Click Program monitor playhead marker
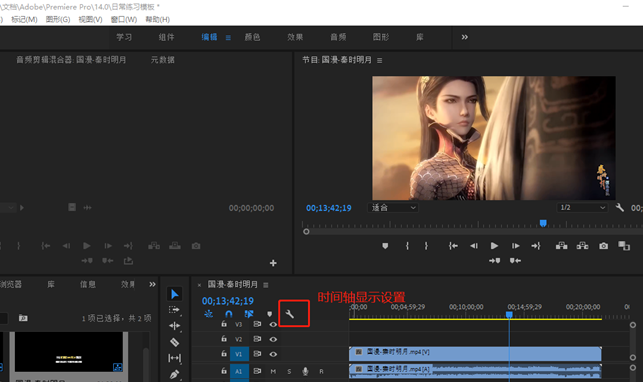The width and height of the screenshot is (643, 382). [543, 223]
